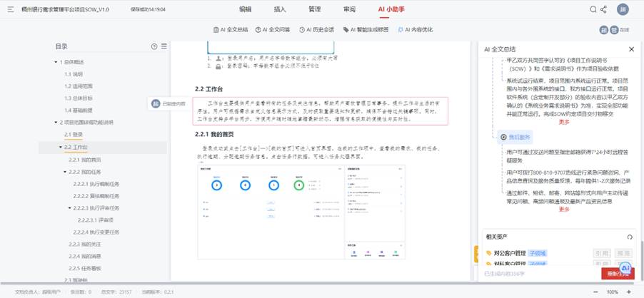Collapse the 2.2.2.3 执行评审任务 node
This screenshot has width=644, height=298.
[70, 208]
